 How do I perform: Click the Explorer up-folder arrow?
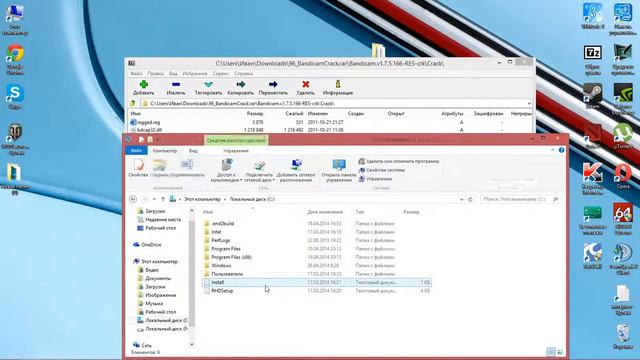pyautogui.click(x=163, y=199)
